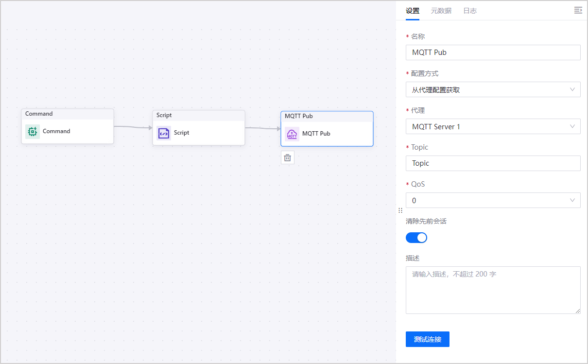Click the 名称 input field
The width and height of the screenshot is (588, 364).
(x=493, y=52)
